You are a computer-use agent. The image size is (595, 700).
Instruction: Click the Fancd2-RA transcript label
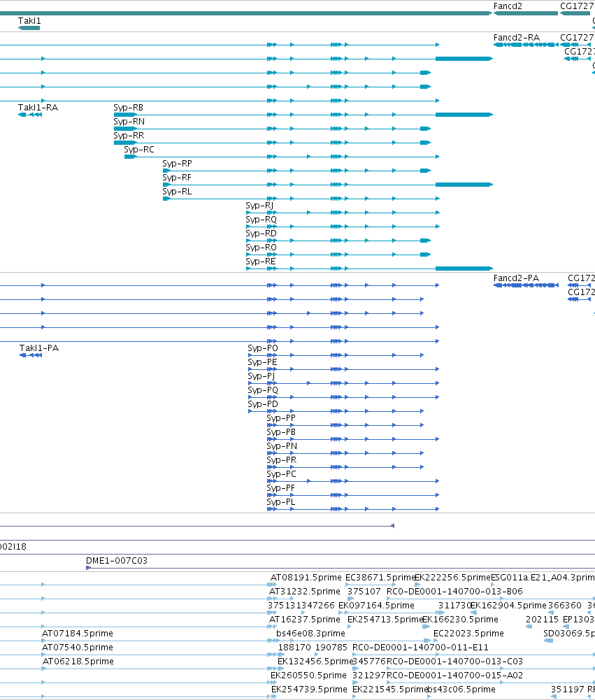517,38
